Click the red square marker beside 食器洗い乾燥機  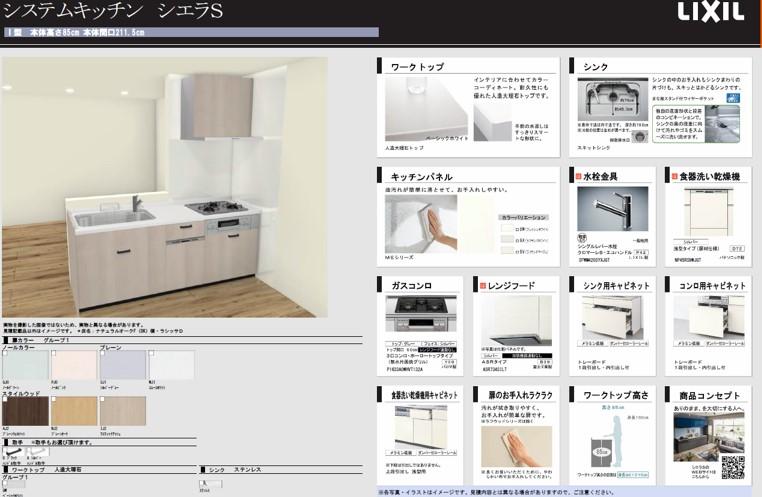[675, 176]
